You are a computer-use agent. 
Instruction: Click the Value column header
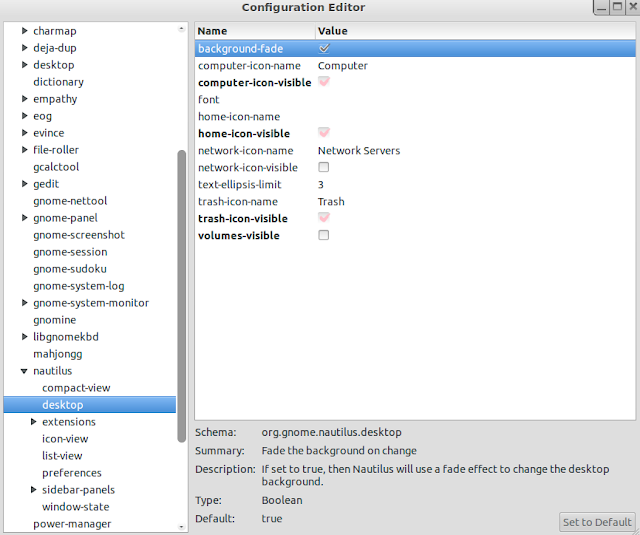click(x=476, y=31)
